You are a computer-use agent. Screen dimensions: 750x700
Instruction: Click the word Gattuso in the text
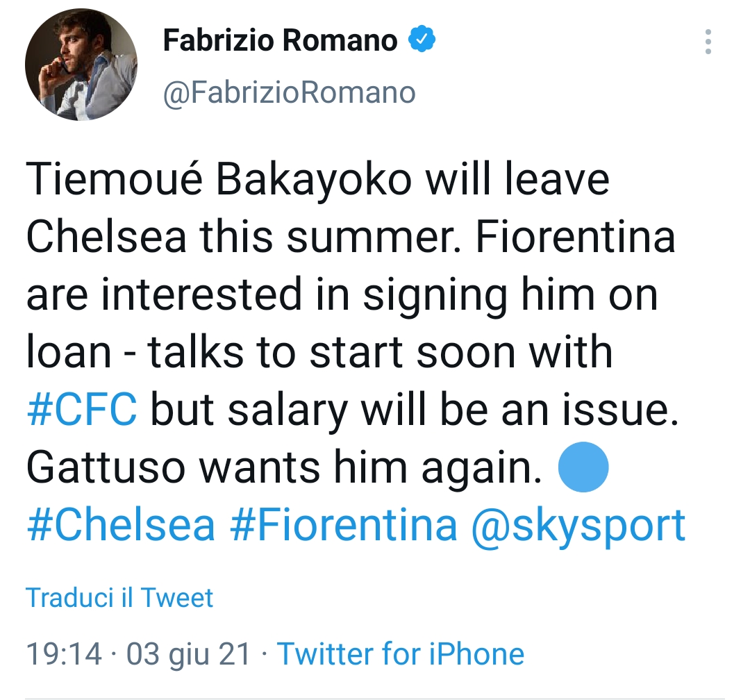(108, 467)
